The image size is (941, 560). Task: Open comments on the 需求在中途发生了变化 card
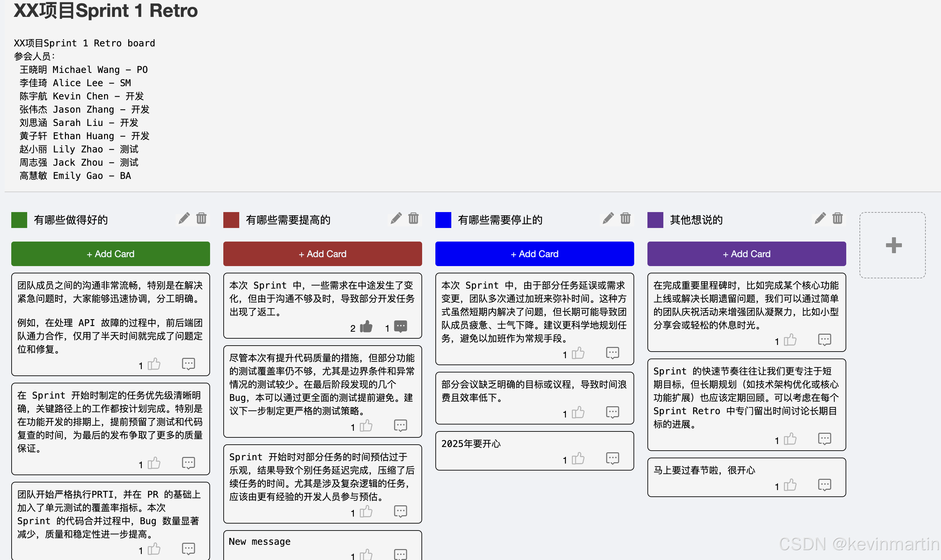click(x=400, y=326)
